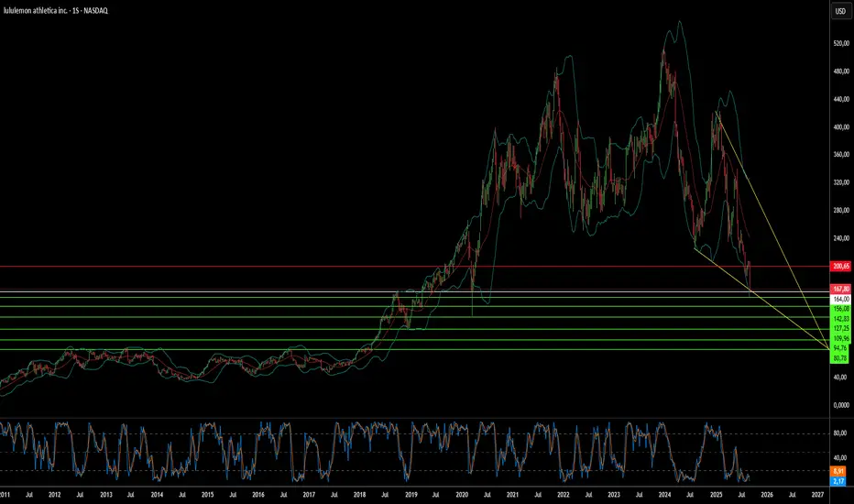Click the 520,00 price scale label
Screen dimensions: 854x504
tap(841, 43)
